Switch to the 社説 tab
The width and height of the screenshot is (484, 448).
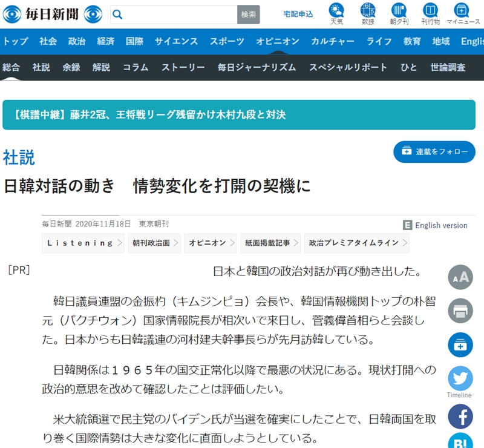click(x=41, y=67)
